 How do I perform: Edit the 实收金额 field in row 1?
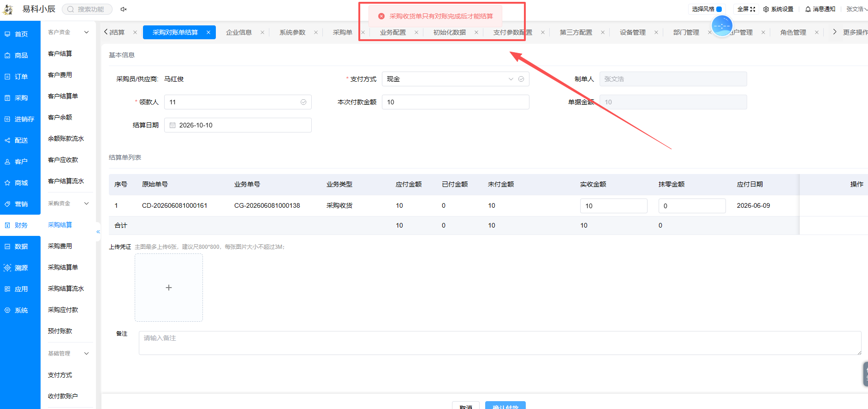pos(614,206)
